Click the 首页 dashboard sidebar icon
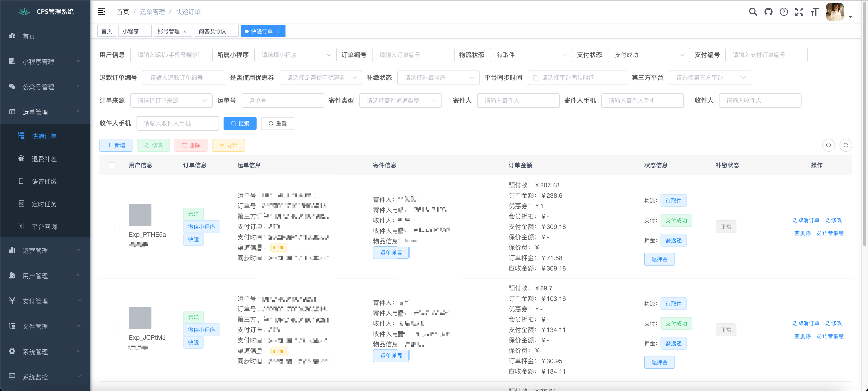The image size is (868, 391). [x=12, y=36]
